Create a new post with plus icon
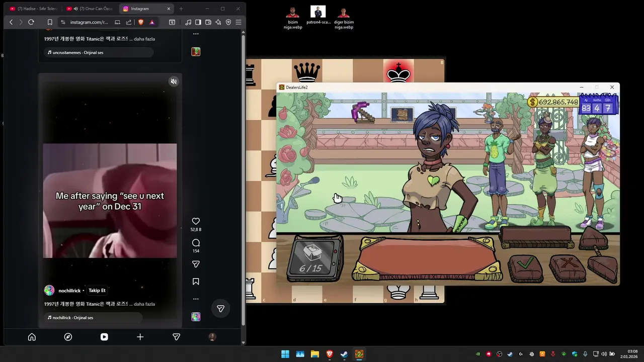 click(x=140, y=337)
